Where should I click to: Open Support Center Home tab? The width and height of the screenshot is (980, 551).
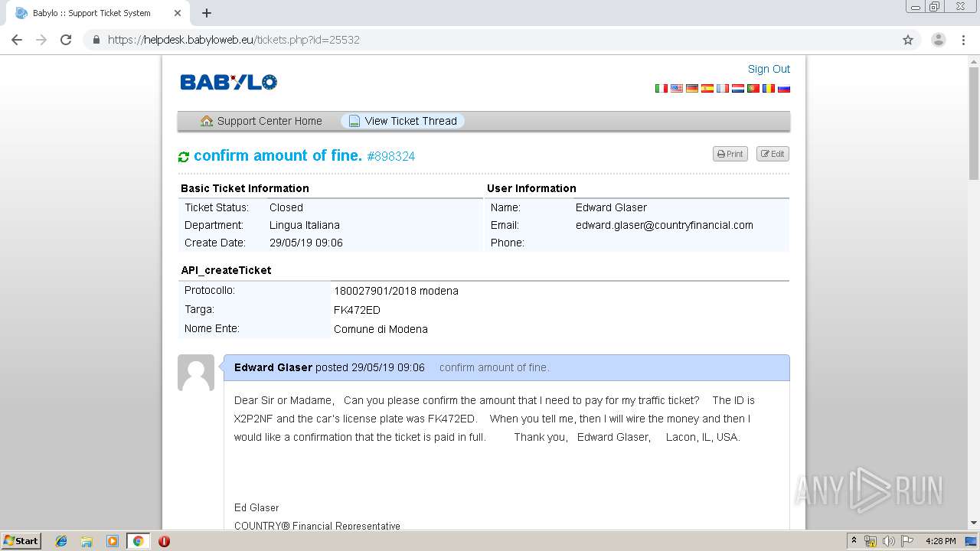coord(261,121)
